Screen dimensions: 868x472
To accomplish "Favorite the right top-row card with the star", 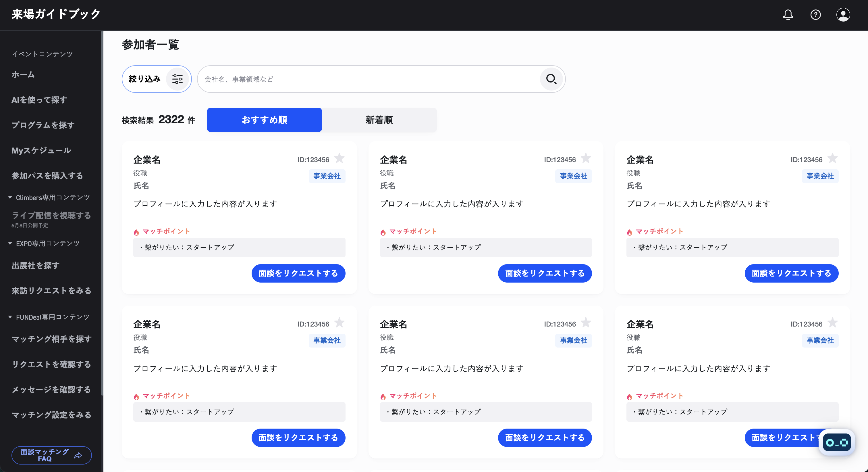I will [x=833, y=158].
